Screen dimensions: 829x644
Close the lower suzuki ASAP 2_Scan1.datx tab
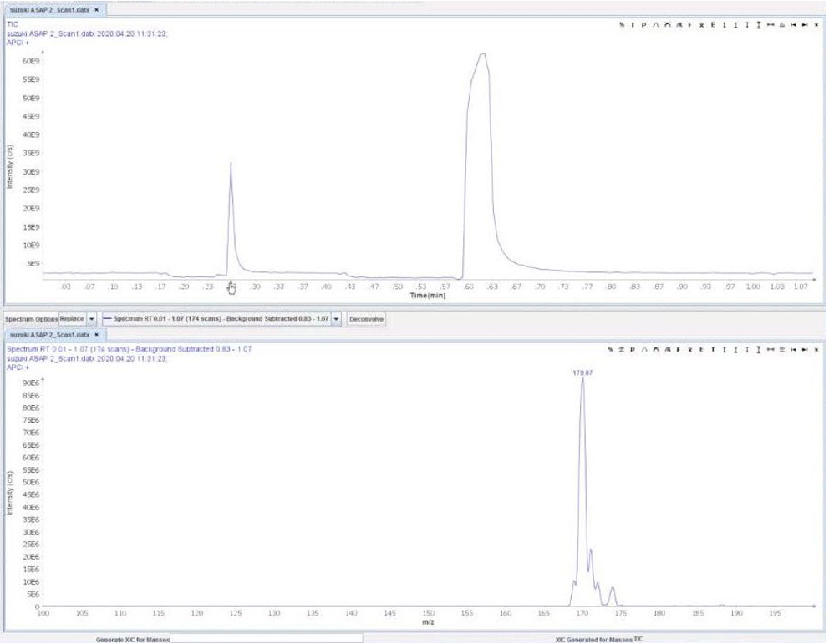coord(96,334)
